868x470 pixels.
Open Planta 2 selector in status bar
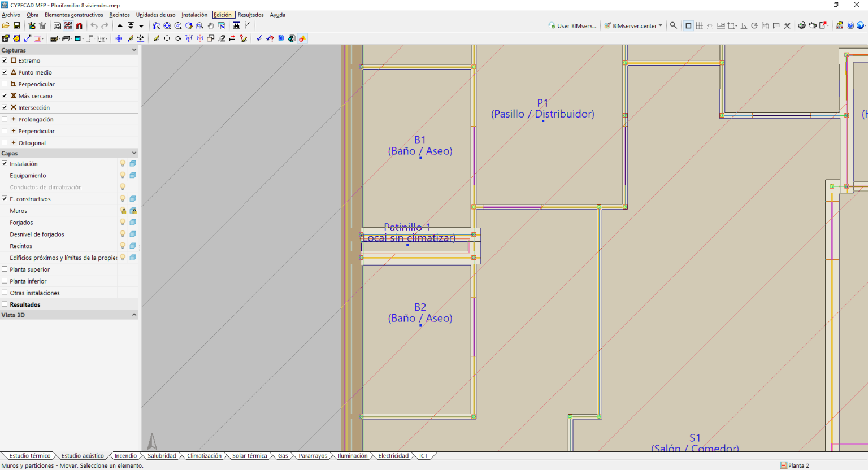795,465
